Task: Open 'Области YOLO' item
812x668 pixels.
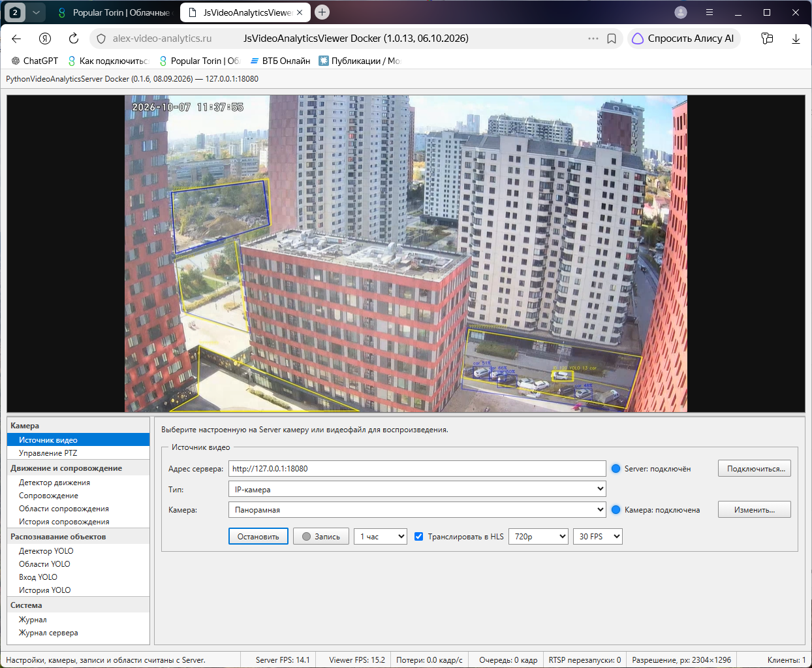Action: point(78,564)
